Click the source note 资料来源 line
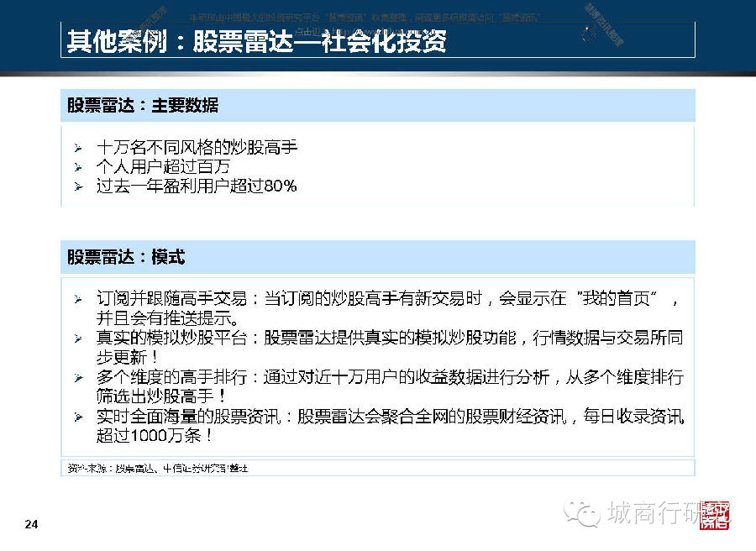The width and height of the screenshot is (756, 551). click(158, 468)
